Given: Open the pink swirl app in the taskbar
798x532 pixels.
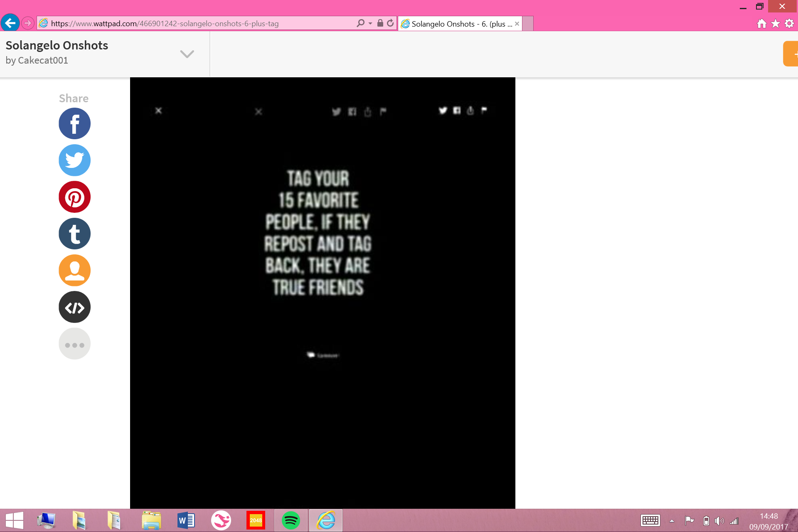Looking at the screenshot, I should [221, 520].
